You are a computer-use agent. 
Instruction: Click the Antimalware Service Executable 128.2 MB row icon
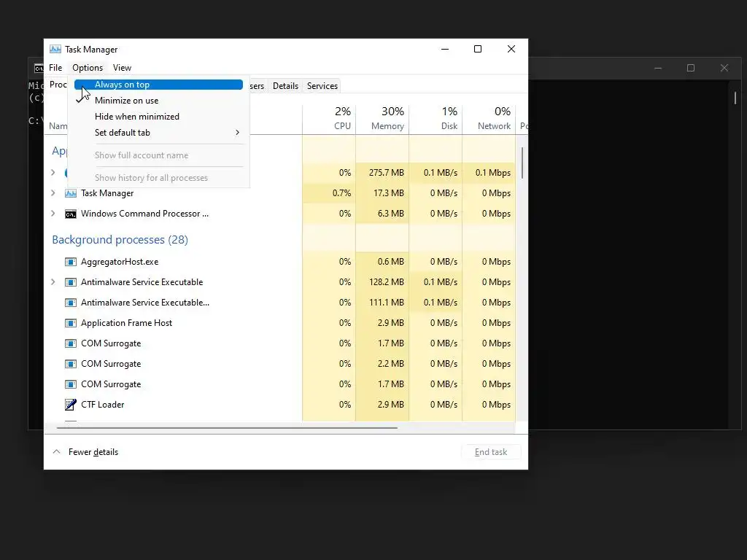(x=71, y=282)
